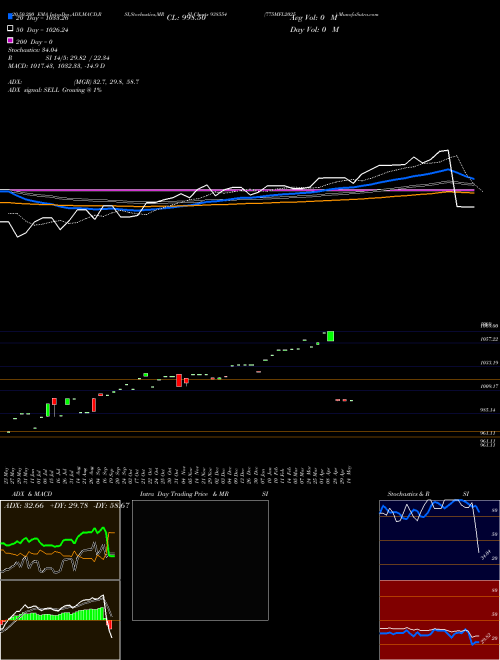This screenshot has width=500, height=660.
Task: Click the 'Stochastics & R' panel title
Action: (x=409, y=494)
